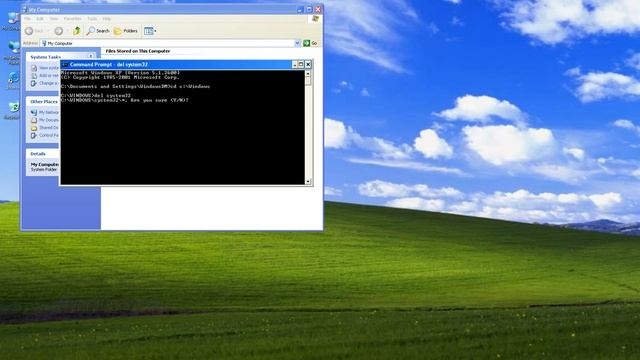Collapse the System Tasks panel
The width and height of the screenshot is (640, 360).
coord(91,56)
